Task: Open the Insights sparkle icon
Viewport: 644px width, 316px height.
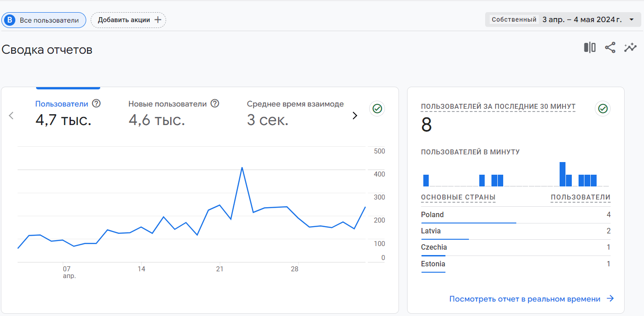Action: coord(630,47)
